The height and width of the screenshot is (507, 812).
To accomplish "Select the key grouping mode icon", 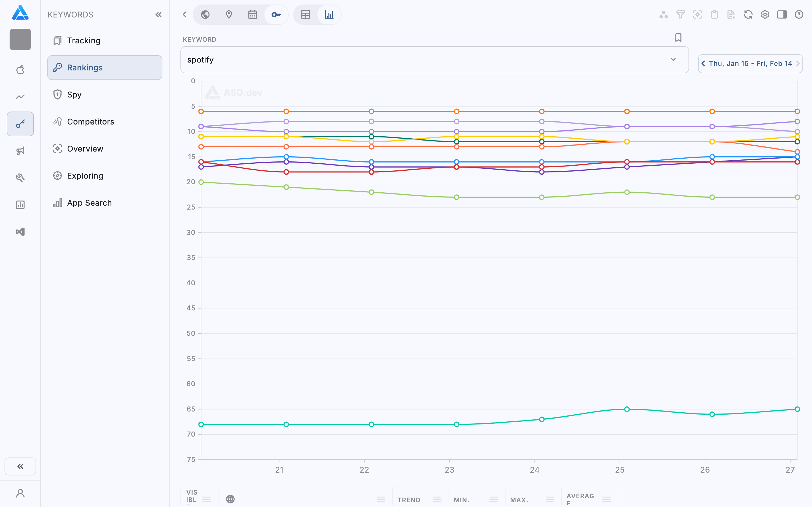I will coord(276,14).
